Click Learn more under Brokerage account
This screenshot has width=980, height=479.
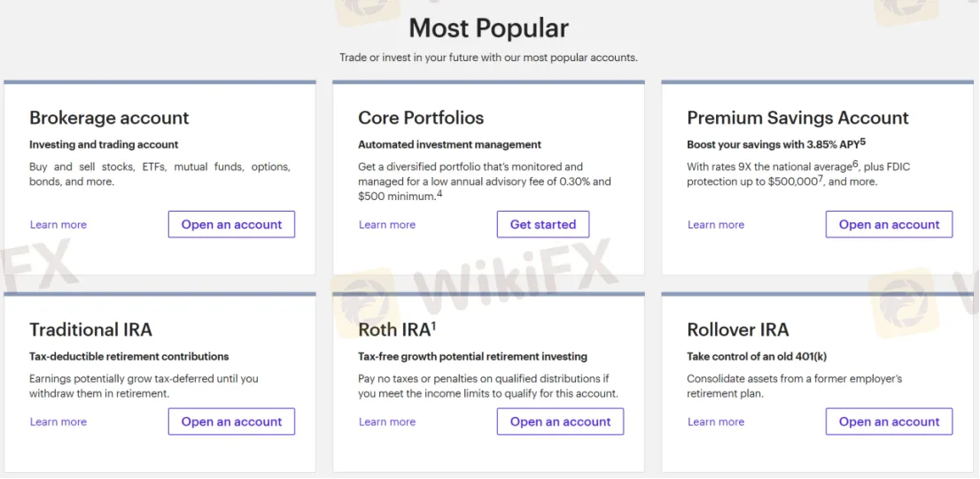click(58, 225)
